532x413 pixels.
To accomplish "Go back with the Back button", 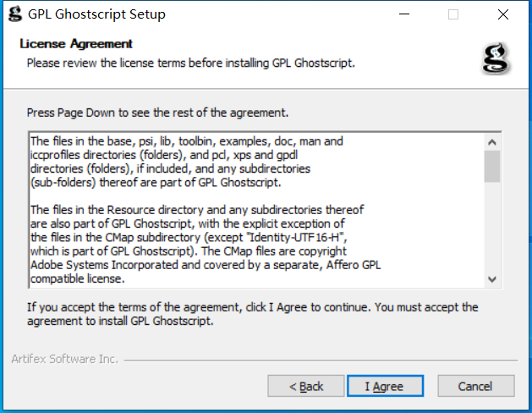I will tap(306, 386).
